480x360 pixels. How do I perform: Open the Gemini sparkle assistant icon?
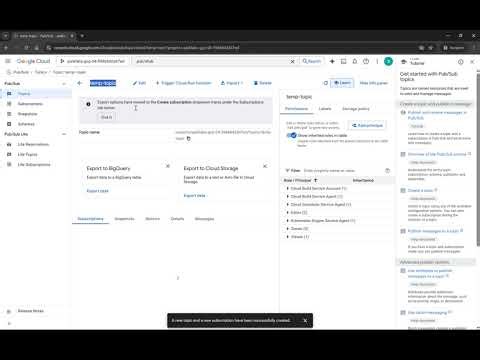click(x=332, y=61)
